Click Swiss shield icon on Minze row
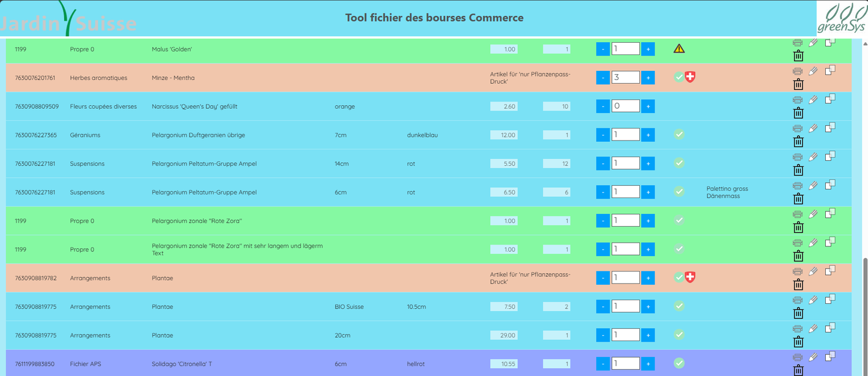The width and height of the screenshot is (868, 376). click(690, 77)
